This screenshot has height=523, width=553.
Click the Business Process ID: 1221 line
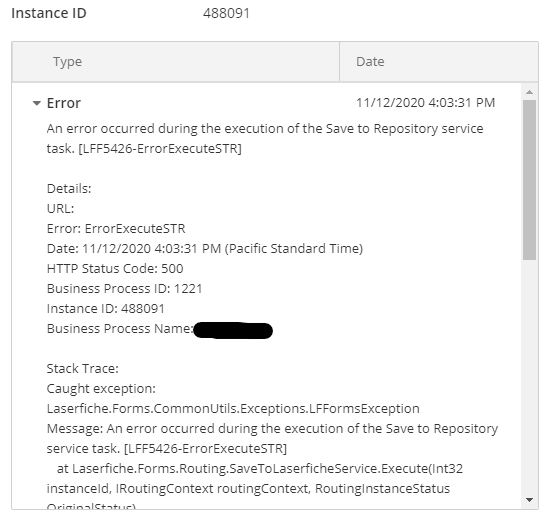[124, 289]
